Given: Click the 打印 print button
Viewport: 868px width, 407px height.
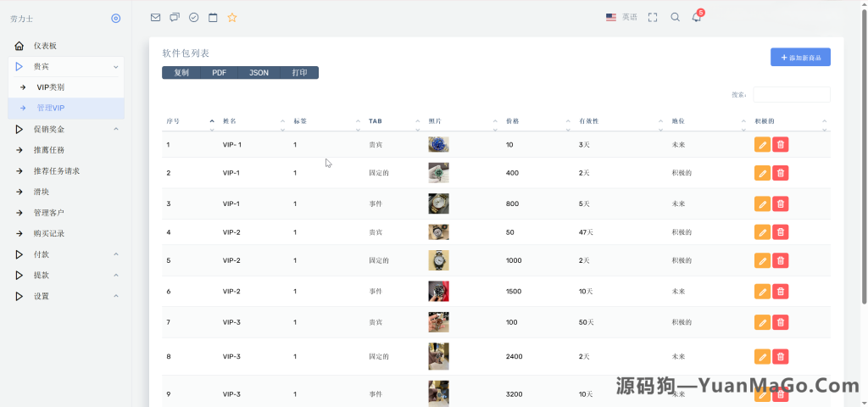Looking at the screenshot, I should point(299,73).
